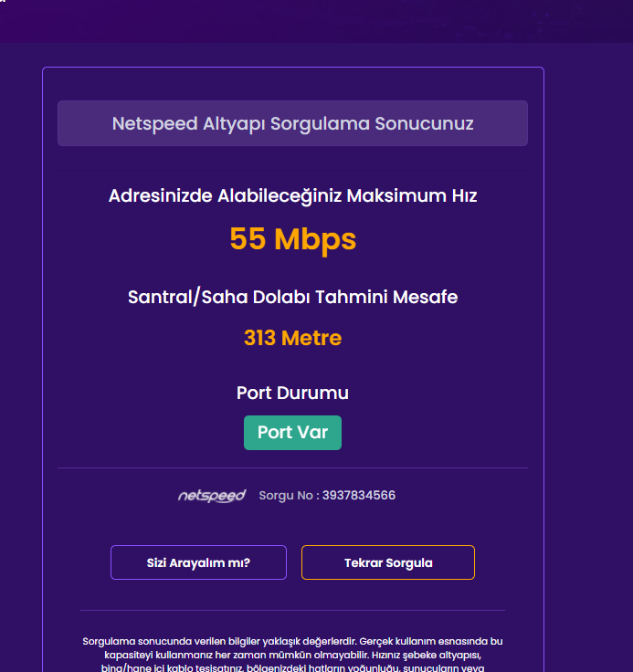The height and width of the screenshot is (672, 633).
Task: Click the 313 Metre distance value
Action: point(292,338)
